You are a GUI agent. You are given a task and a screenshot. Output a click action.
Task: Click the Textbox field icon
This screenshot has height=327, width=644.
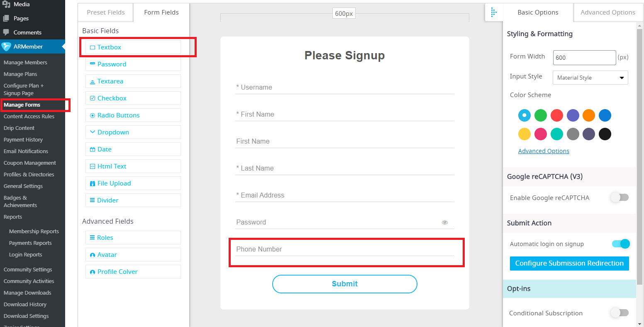93,47
